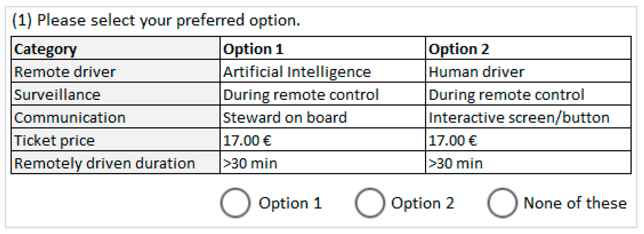Viewport: 644px width, 234px height.
Task: Click the Artificial Intelligence cell
Action: 297,72
